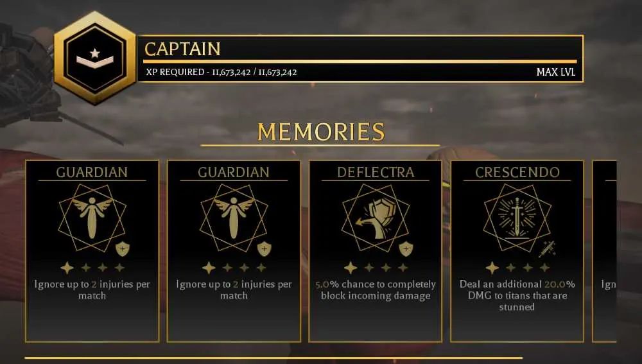The width and height of the screenshot is (642, 364).
Task: Click the shield-plus badge on first Guardian card
Action: click(123, 248)
